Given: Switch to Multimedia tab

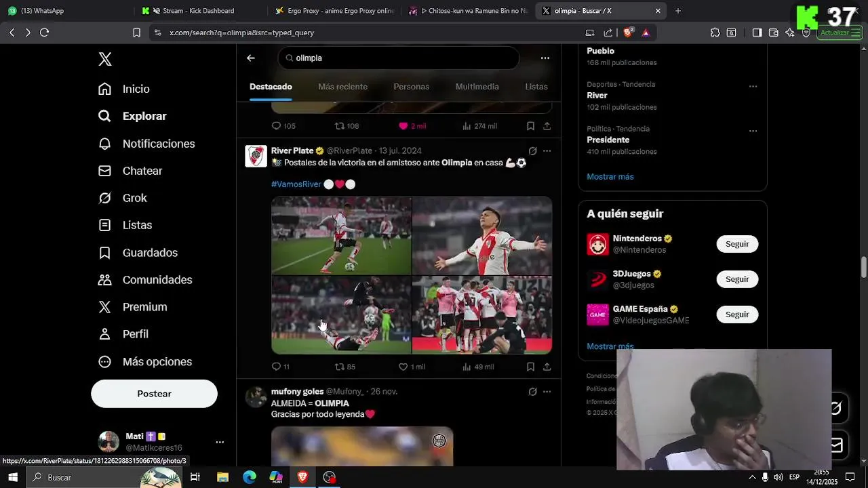Looking at the screenshot, I should [x=477, y=87].
